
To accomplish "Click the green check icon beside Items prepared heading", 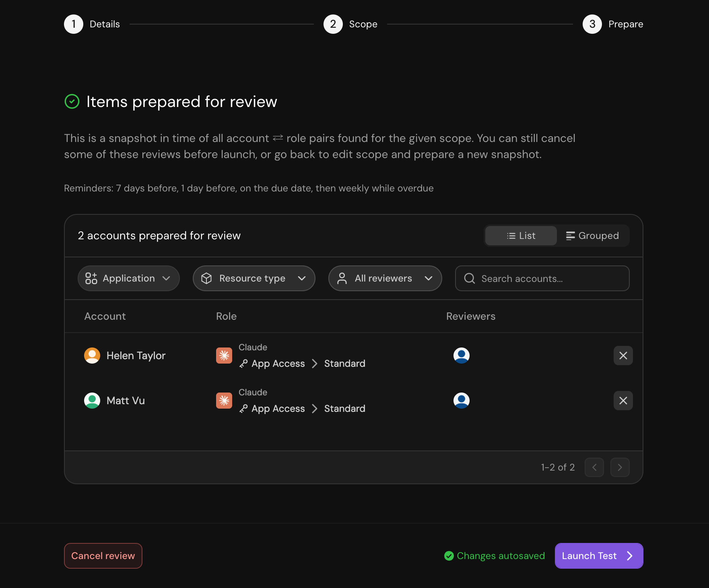I will point(72,101).
